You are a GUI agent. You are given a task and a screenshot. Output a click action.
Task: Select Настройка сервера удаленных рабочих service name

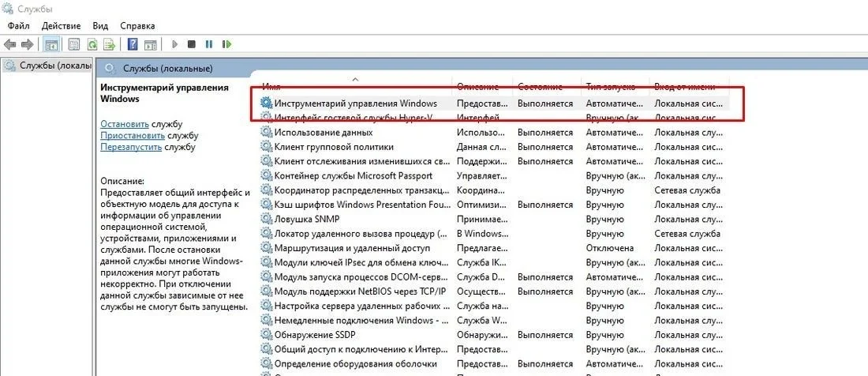(362, 306)
